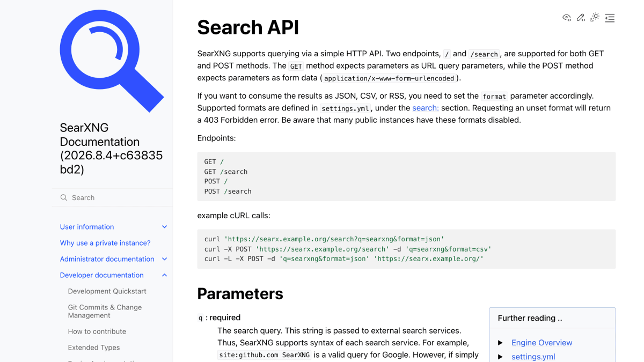Click the view source eye icon
This screenshot has width=644, height=362.
(567, 18)
